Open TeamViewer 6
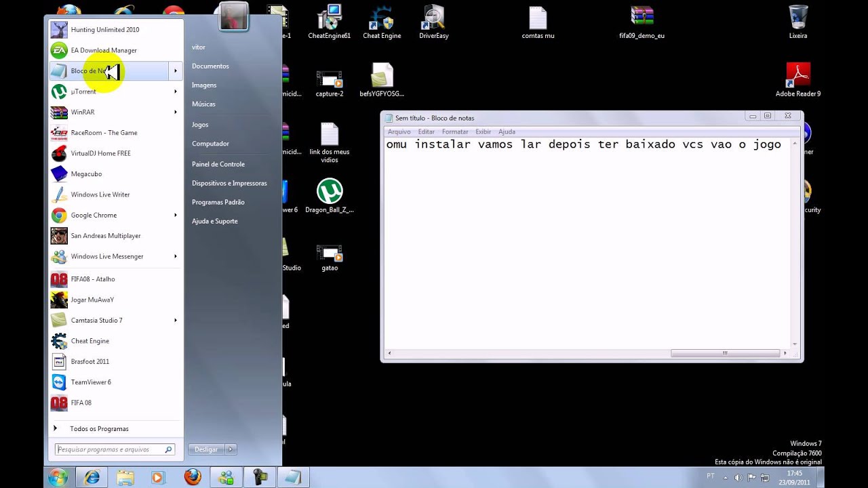 coord(115,382)
